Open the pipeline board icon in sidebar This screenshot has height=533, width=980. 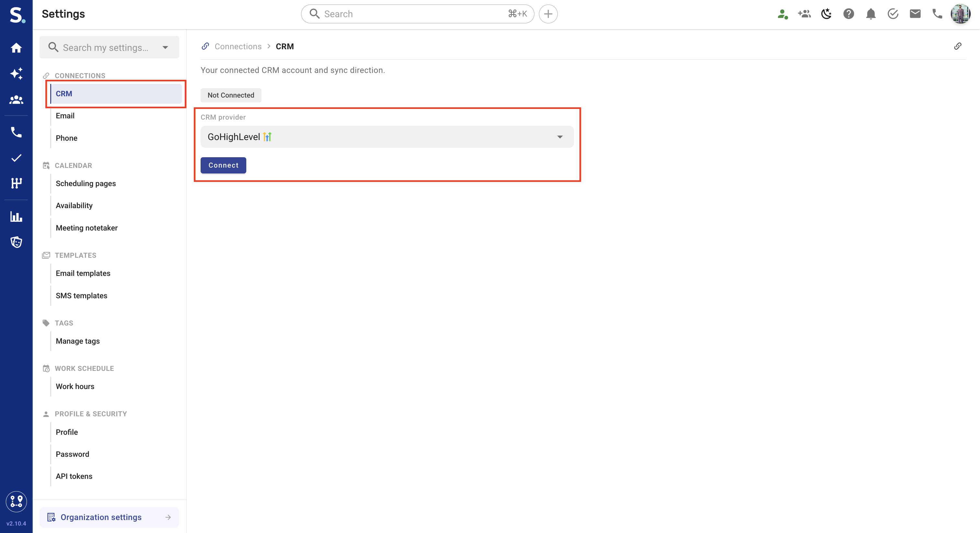pyautogui.click(x=16, y=184)
